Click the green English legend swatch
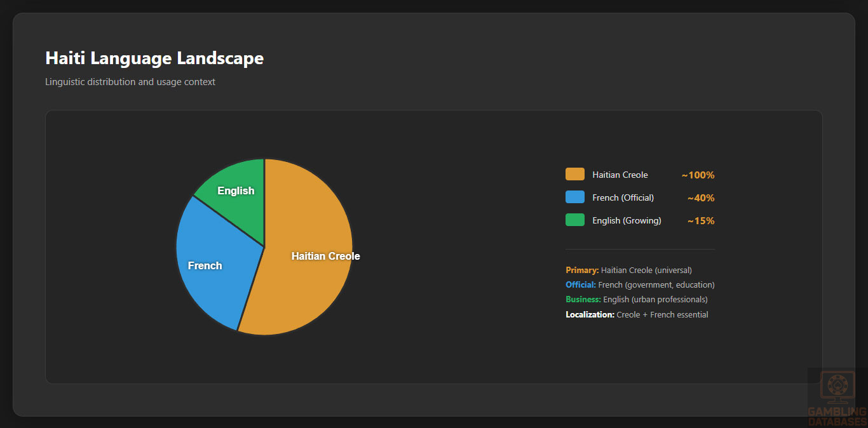 tap(574, 220)
